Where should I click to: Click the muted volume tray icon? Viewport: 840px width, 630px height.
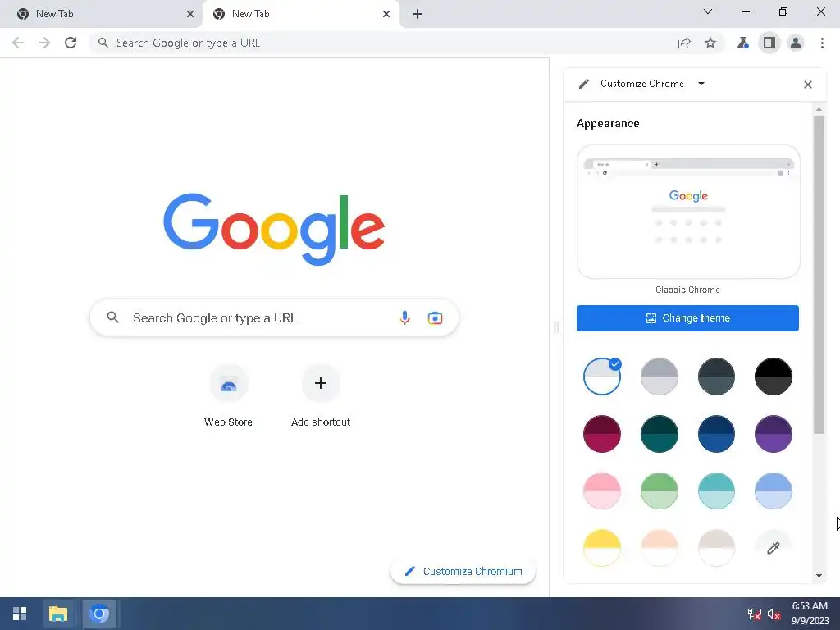click(774, 614)
